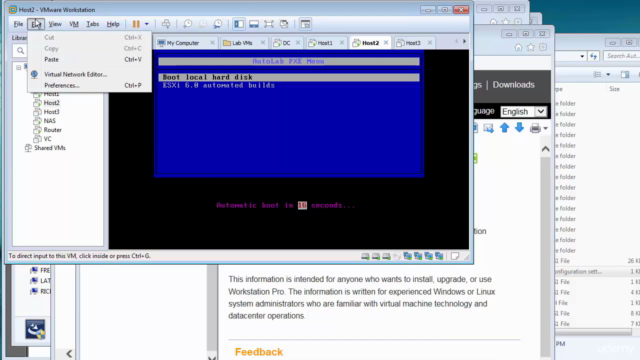Click the Manage Snapshots icon with wrench
640x360 pixels.
[x=218, y=24]
